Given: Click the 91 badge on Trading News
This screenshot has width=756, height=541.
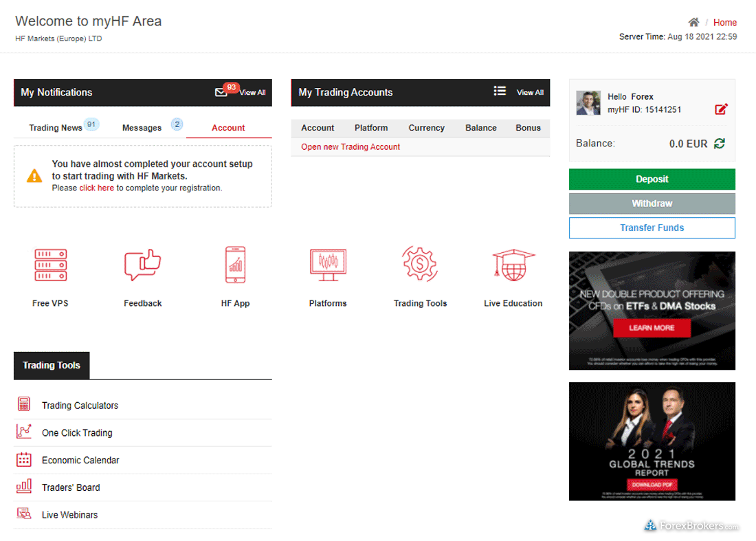Looking at the screenshot, I should click(91, 124).
